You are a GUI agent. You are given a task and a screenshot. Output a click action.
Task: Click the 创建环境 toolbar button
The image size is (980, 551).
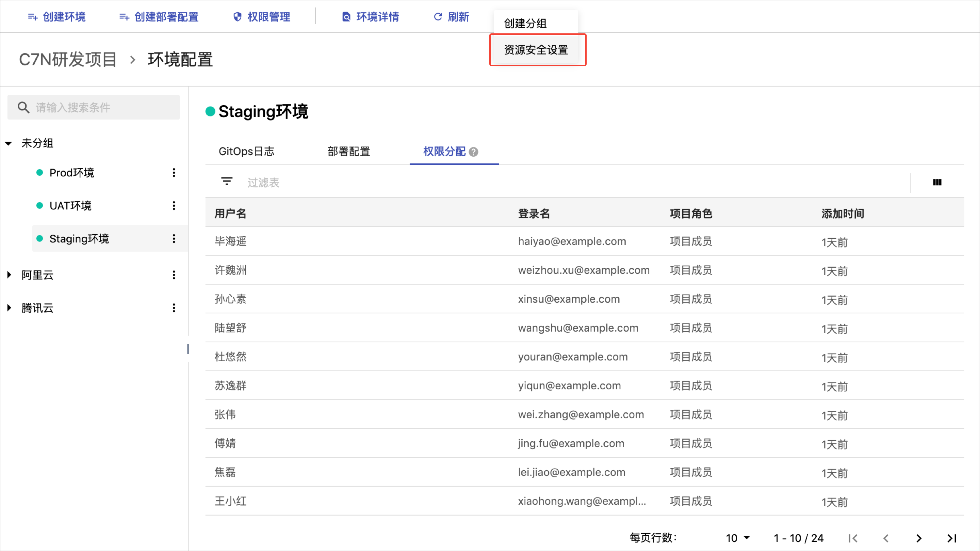tap(57, 17)
